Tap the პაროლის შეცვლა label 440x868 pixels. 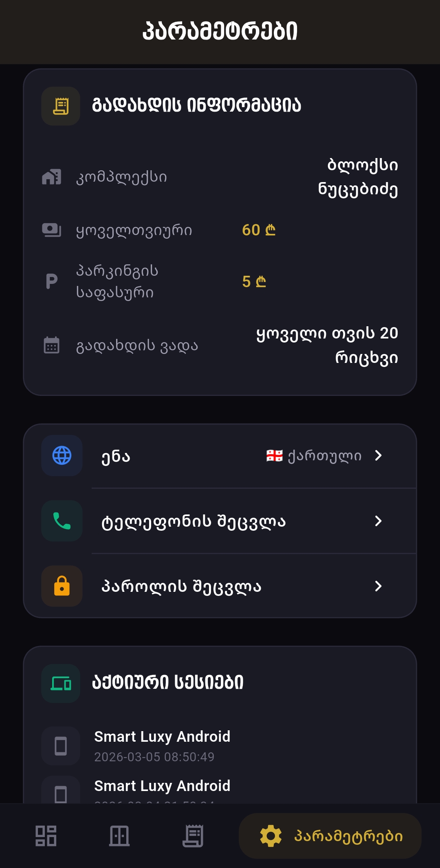pos(181,587)
